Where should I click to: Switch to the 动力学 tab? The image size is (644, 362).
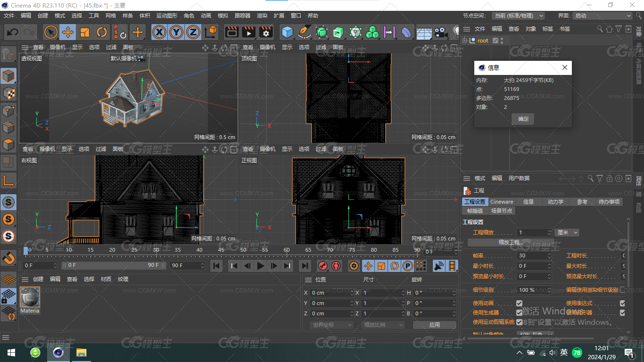coord(555,202)
